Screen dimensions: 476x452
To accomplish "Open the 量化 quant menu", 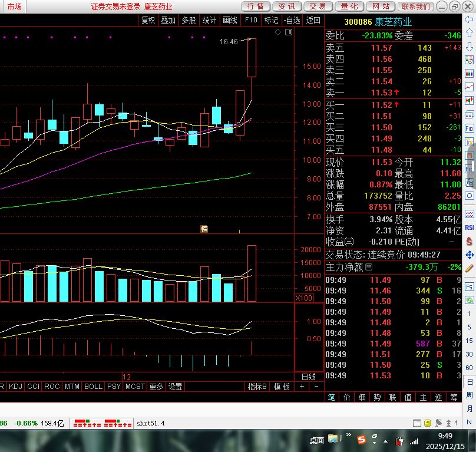I will 349,6.
